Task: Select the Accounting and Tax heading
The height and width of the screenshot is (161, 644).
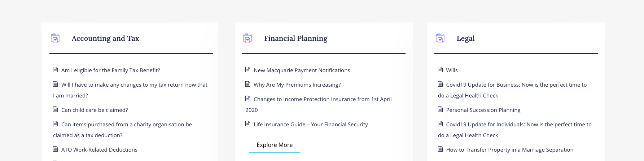Action: click(105, 38)
